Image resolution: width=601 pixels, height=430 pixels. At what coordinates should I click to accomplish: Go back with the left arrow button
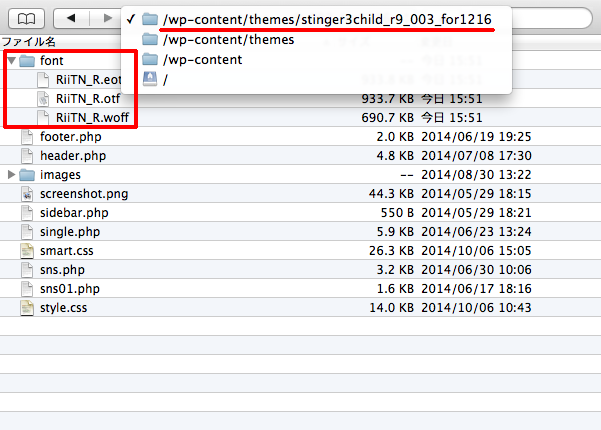tap(71, 18)
